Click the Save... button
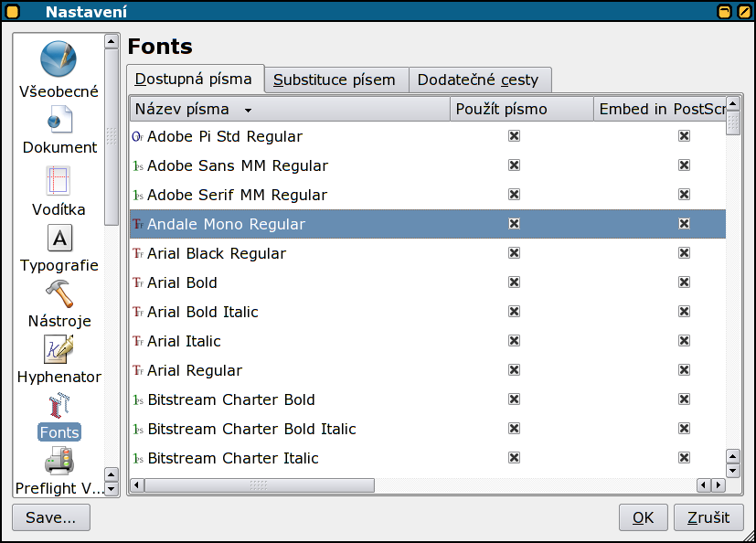The height and width of the screenshot is (543, 756). (51, 517)
